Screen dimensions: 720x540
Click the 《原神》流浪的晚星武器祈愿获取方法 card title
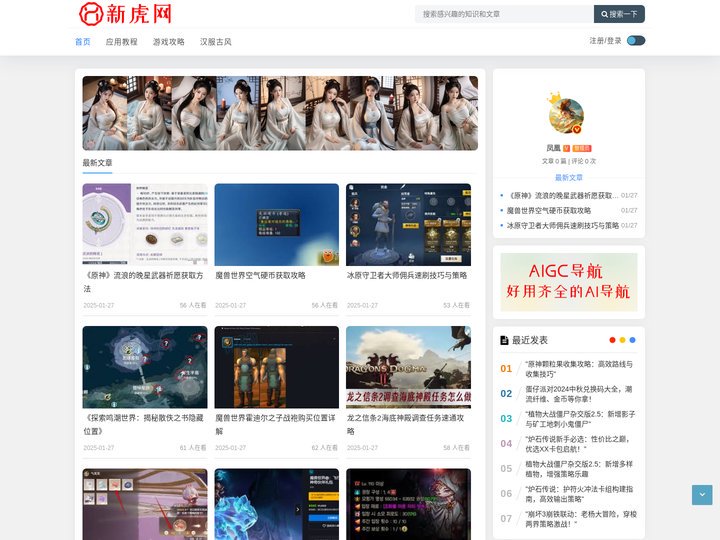tap(144, 282)
